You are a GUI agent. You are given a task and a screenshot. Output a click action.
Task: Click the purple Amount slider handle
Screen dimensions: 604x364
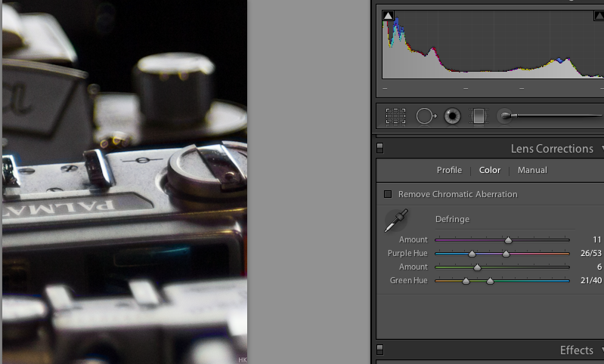508,240
